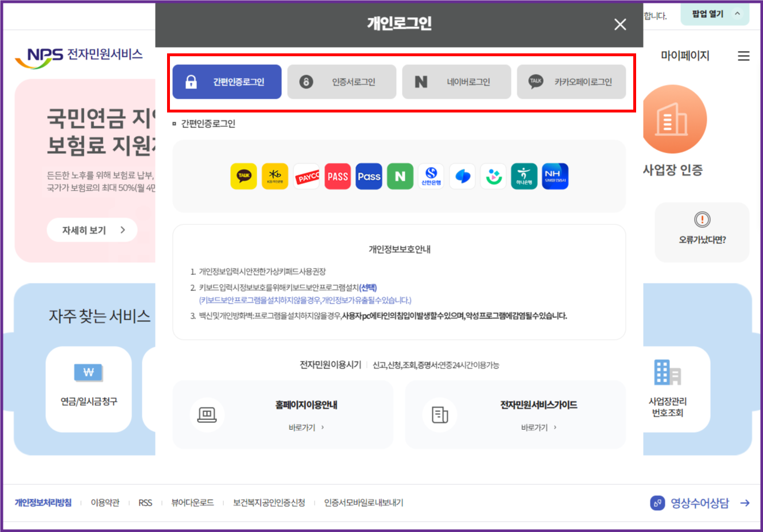This screenshot has width=763, height=532.
Task: Open the RSS footer link
Action: 145,503
